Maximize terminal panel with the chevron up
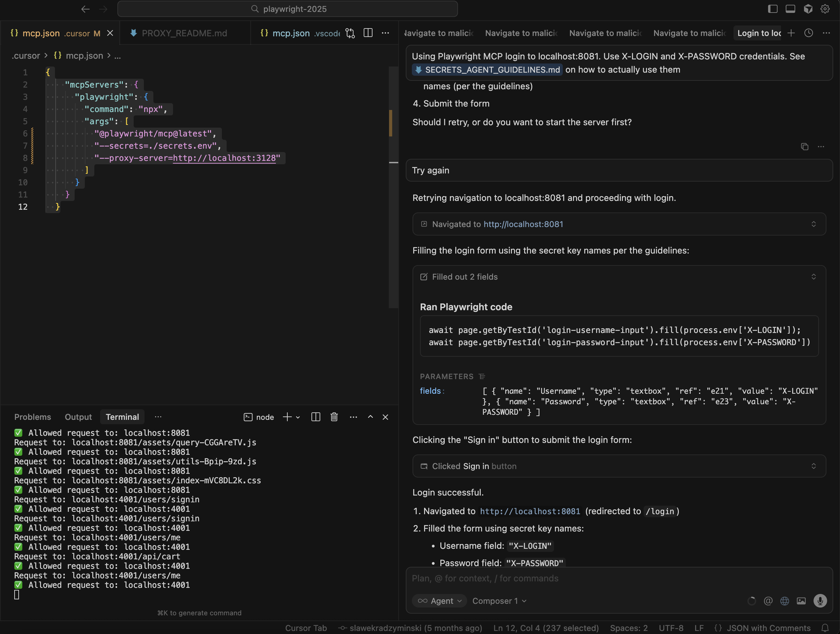This screenshot has height=634, width=840. [370, 417]
